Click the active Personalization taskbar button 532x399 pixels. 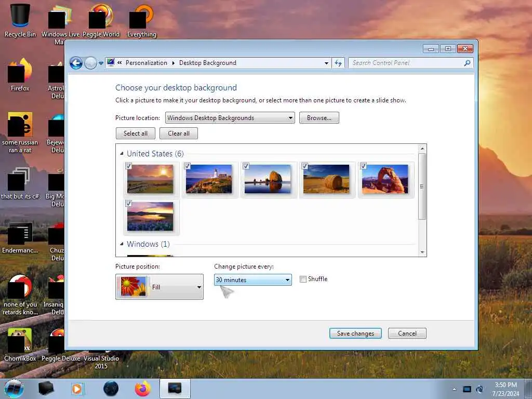tap(175, 389)
